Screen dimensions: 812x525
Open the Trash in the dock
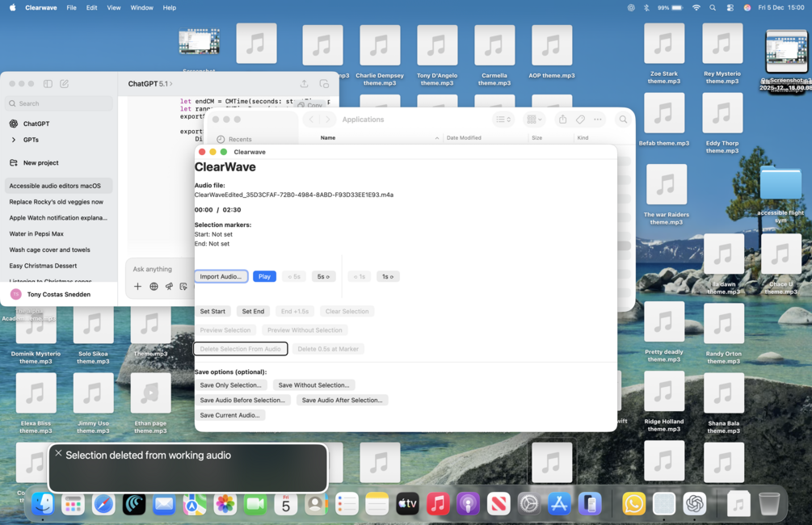tap(769, 504)
